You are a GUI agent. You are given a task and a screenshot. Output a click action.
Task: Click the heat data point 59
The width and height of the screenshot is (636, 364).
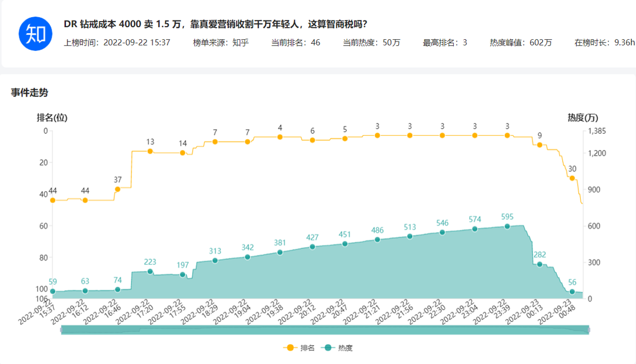(x=53, y=291)
